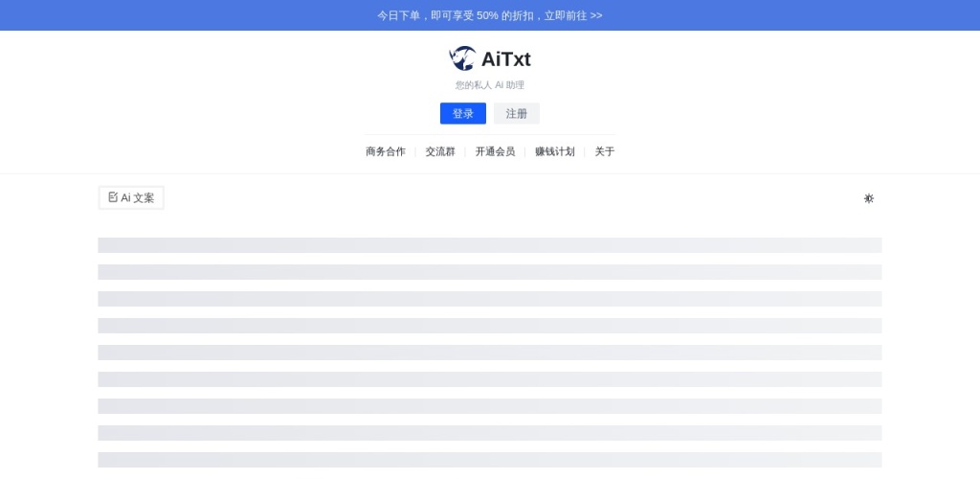The image size is (980, 479).
Task: Open the 赚钱计划 navigation link
Action: click(x=555, y=151)
